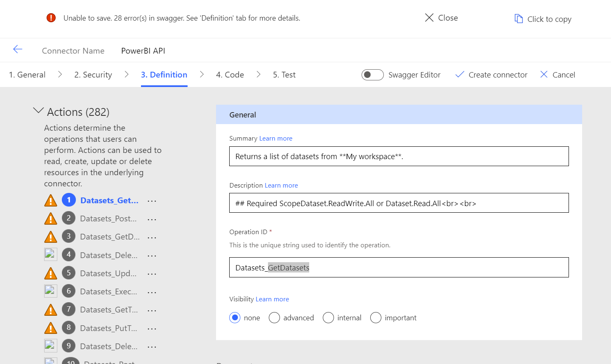The width and height of the screenshot is (611, 364).
Task: Select the 3. Definition tab
Action: click(164, 75)
